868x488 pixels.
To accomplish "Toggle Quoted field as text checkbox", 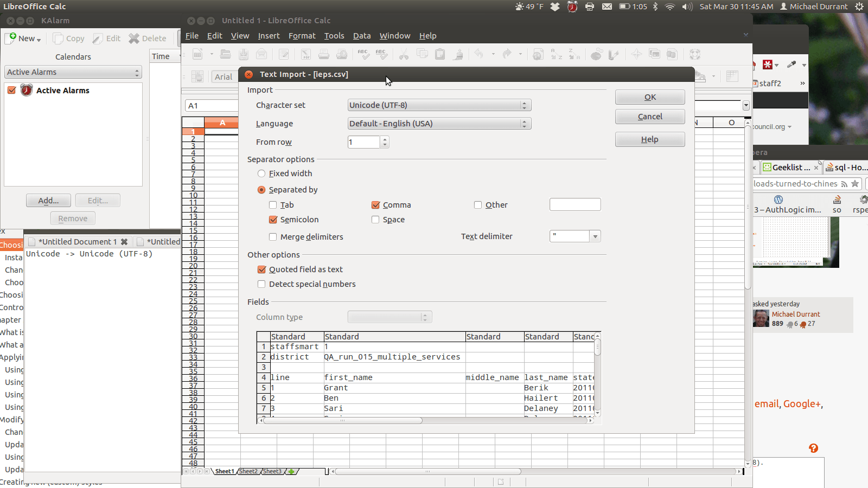I will 261,269.
